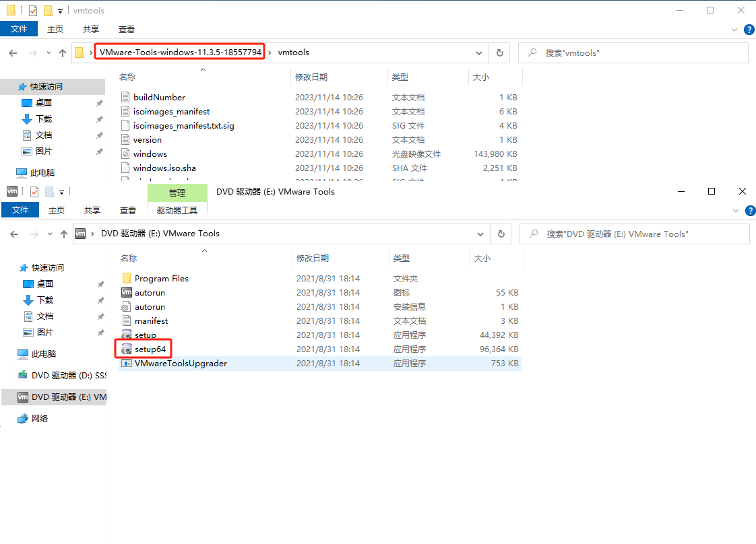Open DVD 驱动器 (D:) in navigation pane
The image size is (756, 544).
pyautogui.click(x=62, y=376)
